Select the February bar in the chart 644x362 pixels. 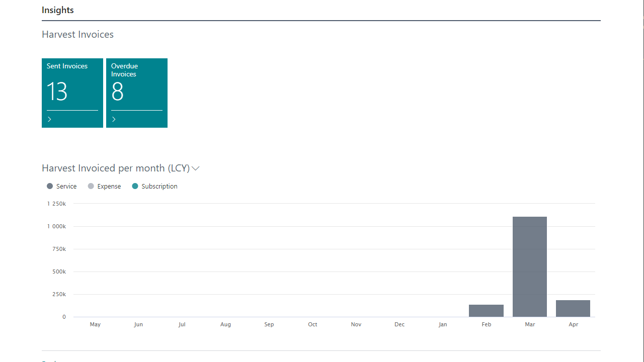point(486,311)
